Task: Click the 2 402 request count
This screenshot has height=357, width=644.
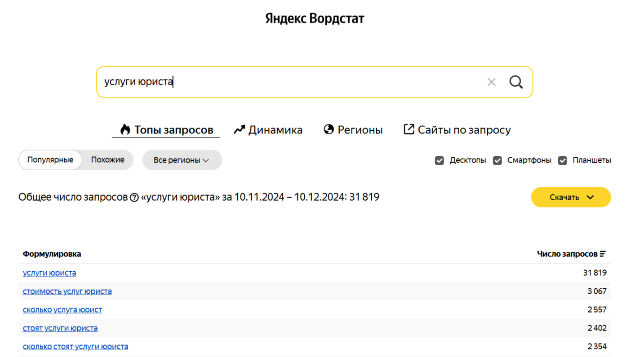Action: pos(597,328)
